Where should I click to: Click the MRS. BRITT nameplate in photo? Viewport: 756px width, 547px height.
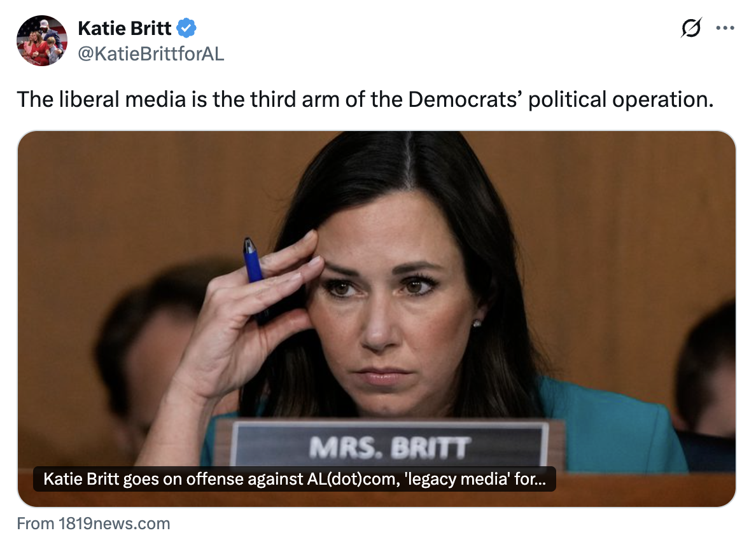(389, 445)
